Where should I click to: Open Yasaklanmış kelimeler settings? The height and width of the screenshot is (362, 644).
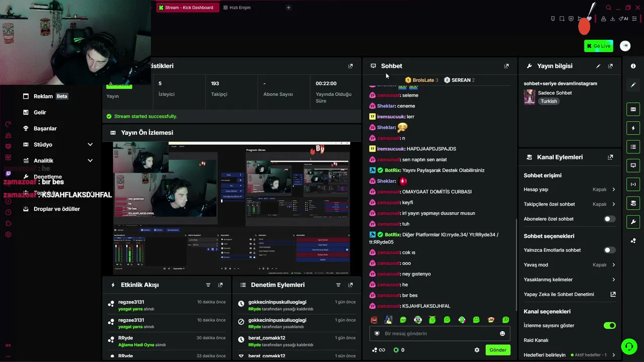coord(570,280)
